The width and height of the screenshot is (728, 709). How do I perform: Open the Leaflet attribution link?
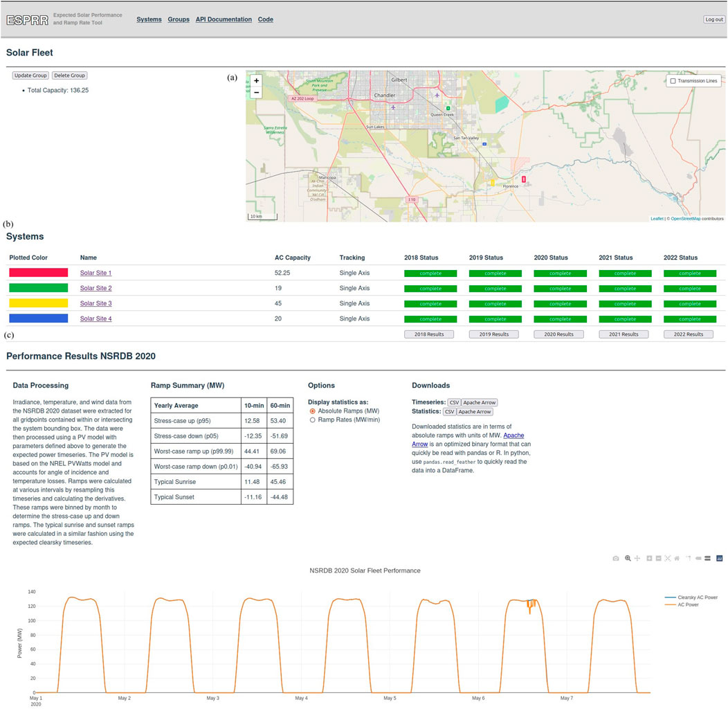coord(657,219)
